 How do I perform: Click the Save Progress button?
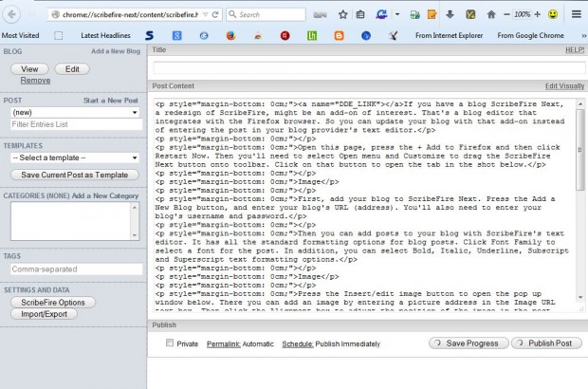468,343
